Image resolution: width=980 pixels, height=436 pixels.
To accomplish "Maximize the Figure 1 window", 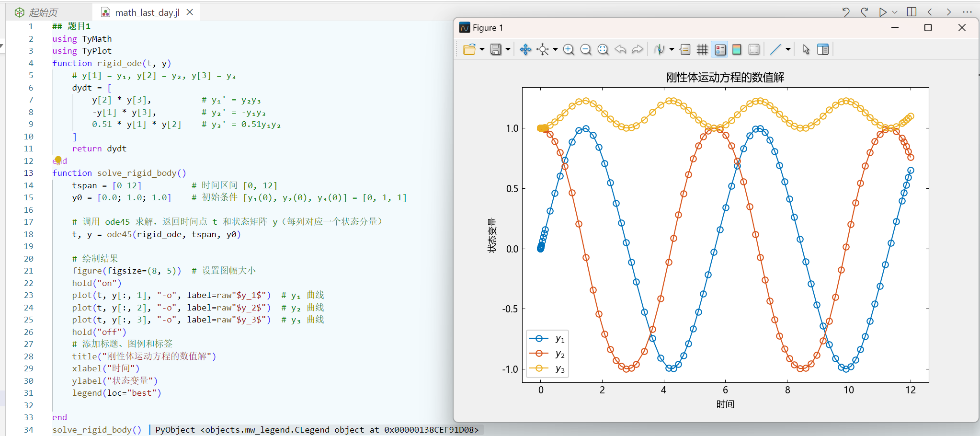I will click(928, 28).
